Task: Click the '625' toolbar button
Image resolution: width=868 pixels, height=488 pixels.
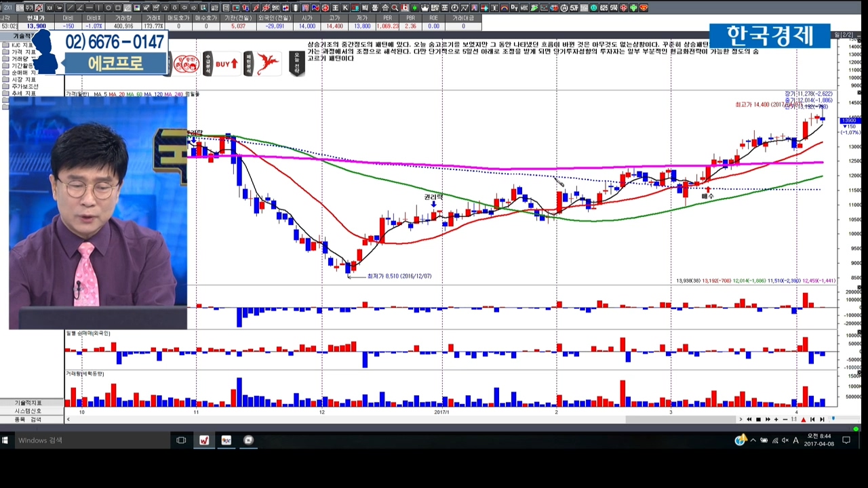Action: (x=604, y=8)
